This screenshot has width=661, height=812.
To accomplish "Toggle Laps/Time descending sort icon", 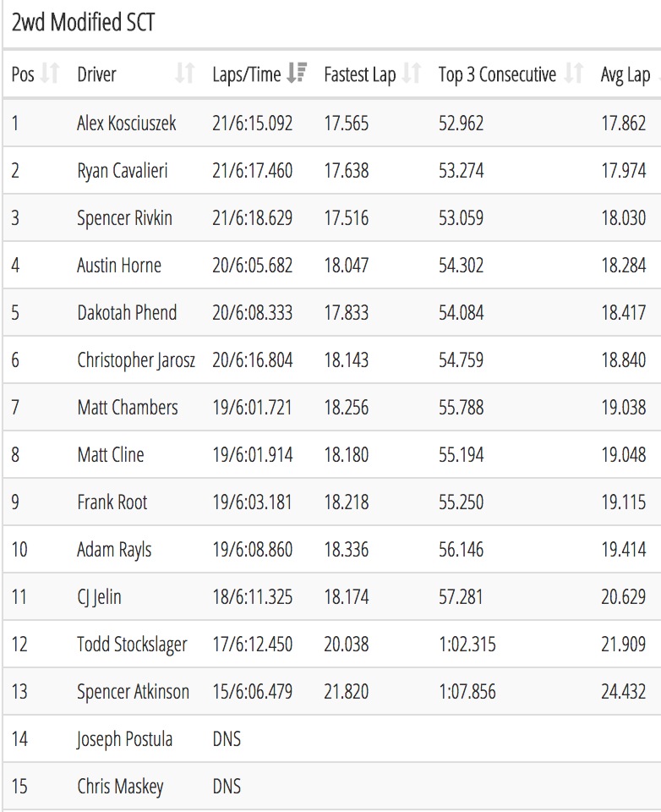I will pos(297,74).
